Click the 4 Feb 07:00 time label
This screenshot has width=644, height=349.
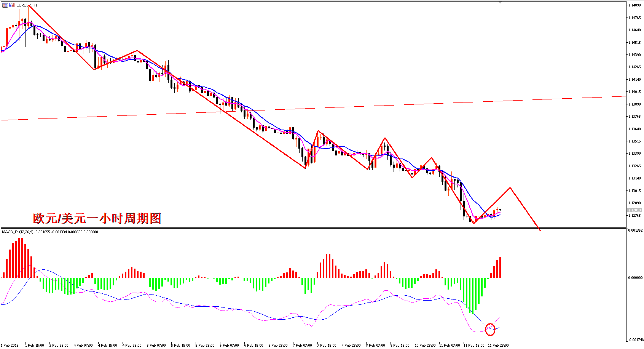[83, 346]
